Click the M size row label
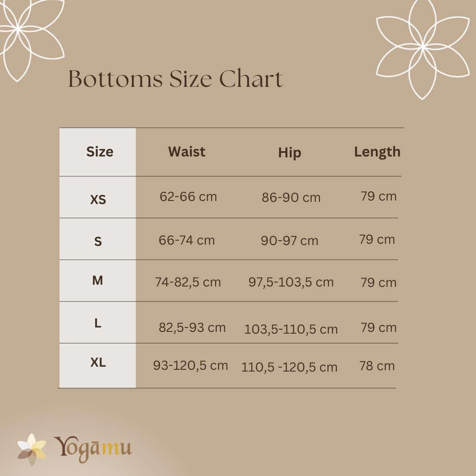This screenshot has height=476, width=476. [97, 280]
